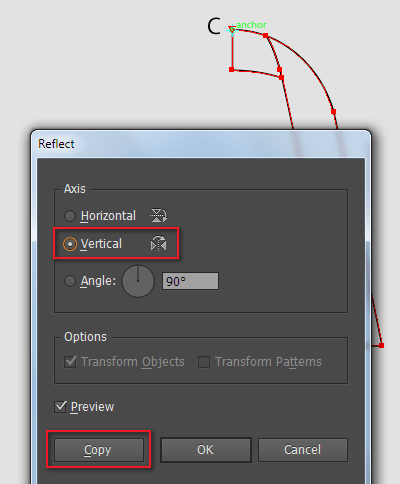Toggle the Transform Objects checkbox
Screen dimensions: 400x484
click(70, 362)
